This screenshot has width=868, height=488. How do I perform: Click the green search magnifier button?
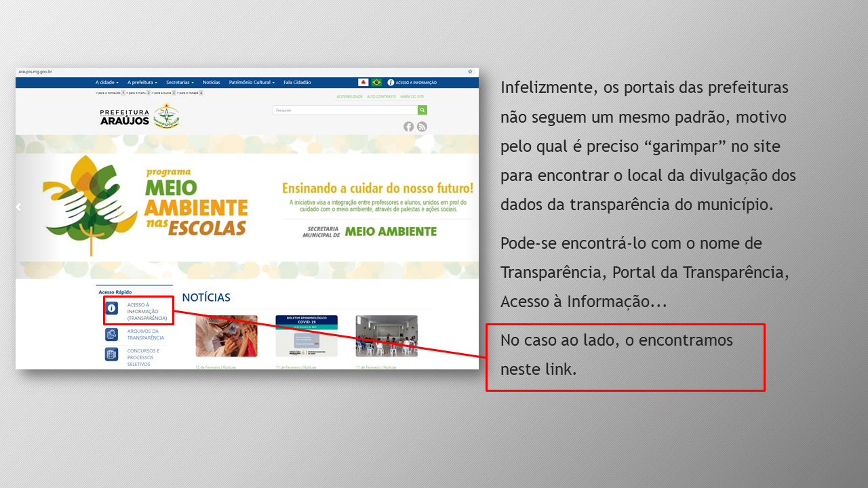coord(422,110)
